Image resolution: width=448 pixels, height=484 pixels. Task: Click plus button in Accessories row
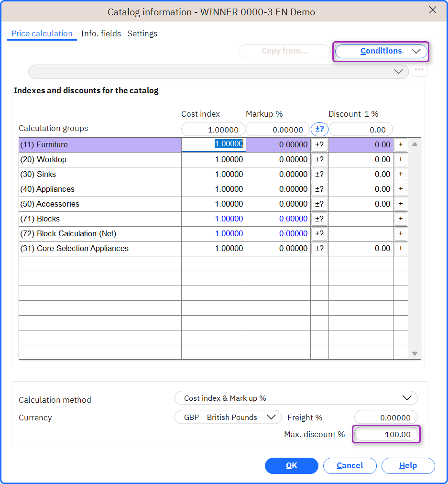401,204
